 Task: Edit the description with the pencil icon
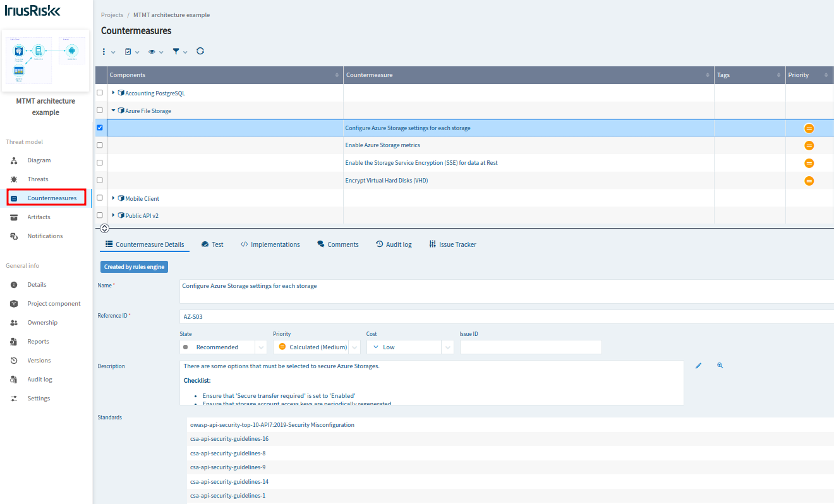[698, 365]
